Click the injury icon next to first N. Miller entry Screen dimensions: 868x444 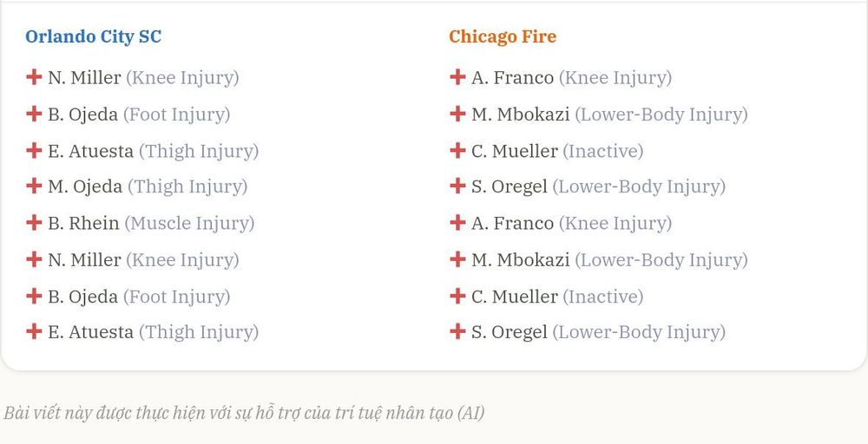pos(34,77)
